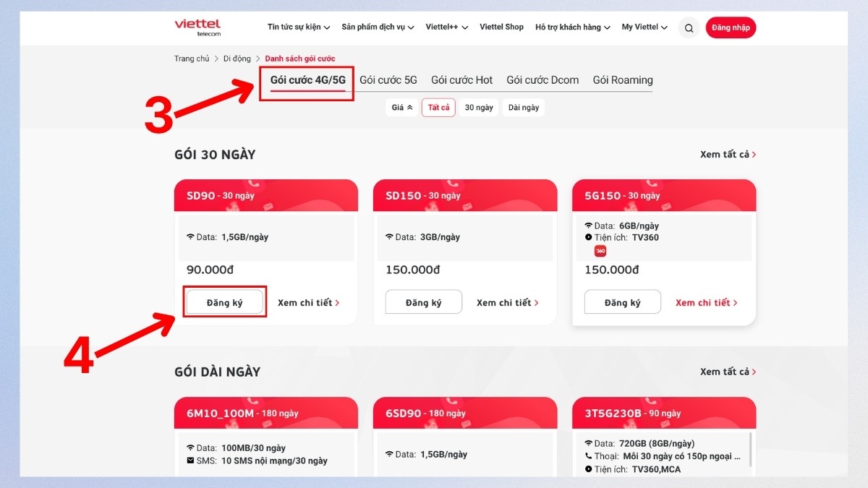Toggle the Giá sort button

(x=402, y=108)
